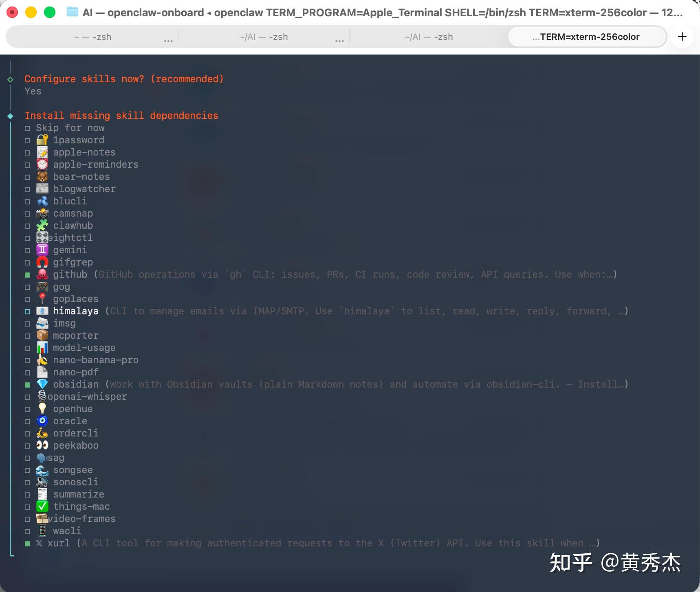Click the phone icon beside wacli
This screenshot has height=592, width=700.
(x=42, y=531)
